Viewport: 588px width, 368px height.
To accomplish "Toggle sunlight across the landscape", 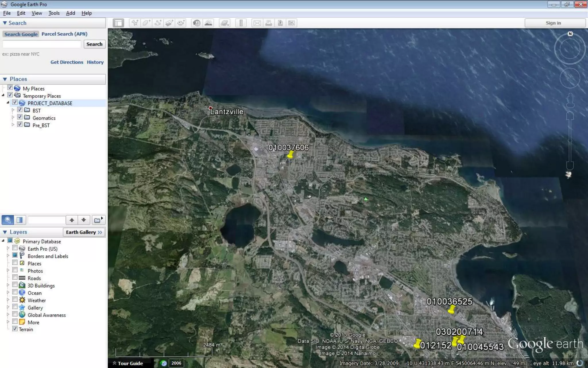I will tap(208, 23).
